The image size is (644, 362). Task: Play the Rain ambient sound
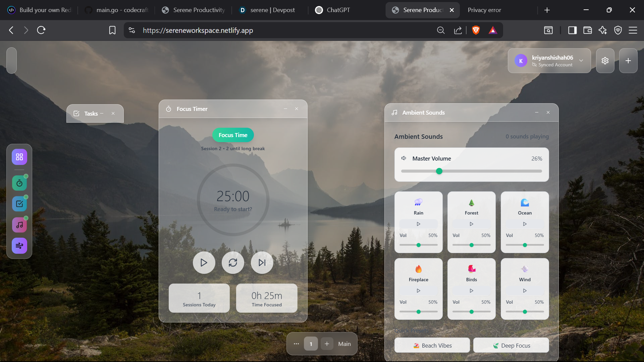pyautogui.click(x=418, y=224)
